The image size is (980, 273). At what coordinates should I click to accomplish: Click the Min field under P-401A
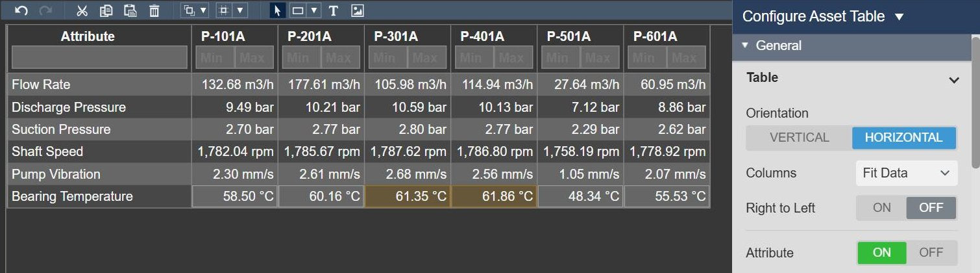473,58
